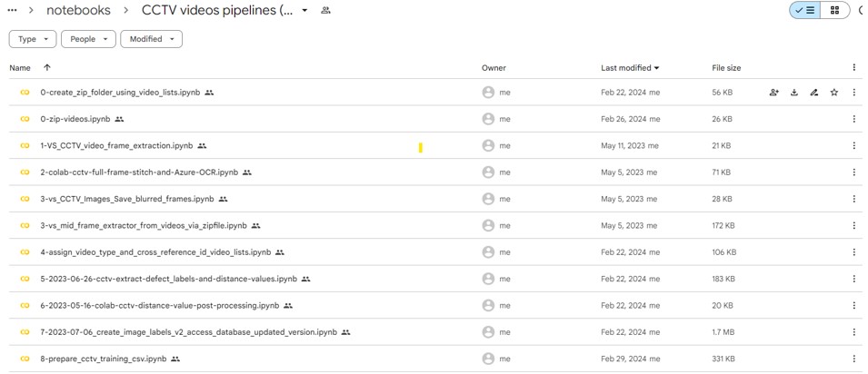Screen dimensions: 868x374
Task: Click the 172 KB file size
Action: [723, 226]
